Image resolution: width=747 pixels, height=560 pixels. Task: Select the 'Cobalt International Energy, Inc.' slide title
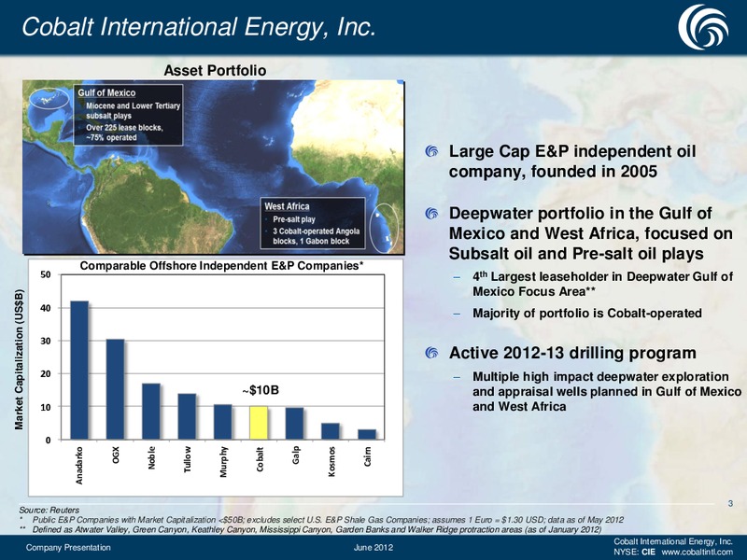point(199,27)
